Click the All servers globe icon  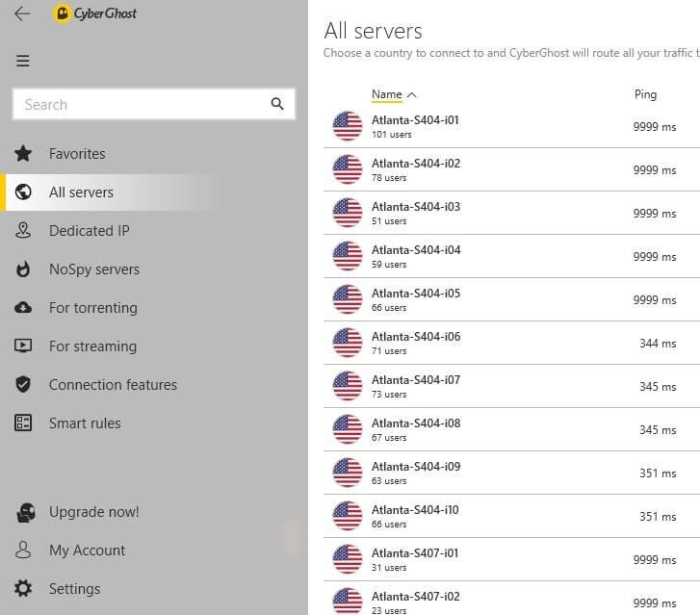tap(23, 192)
